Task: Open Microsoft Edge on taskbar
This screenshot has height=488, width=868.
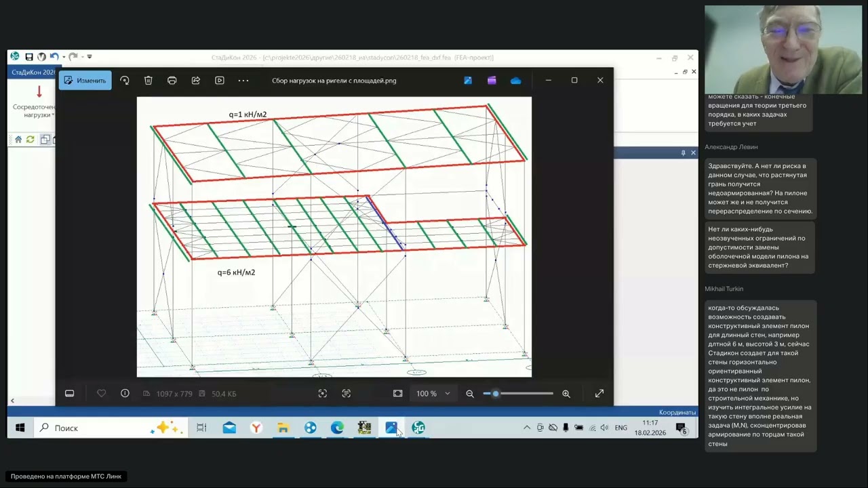Action: [x=337, y=428]
